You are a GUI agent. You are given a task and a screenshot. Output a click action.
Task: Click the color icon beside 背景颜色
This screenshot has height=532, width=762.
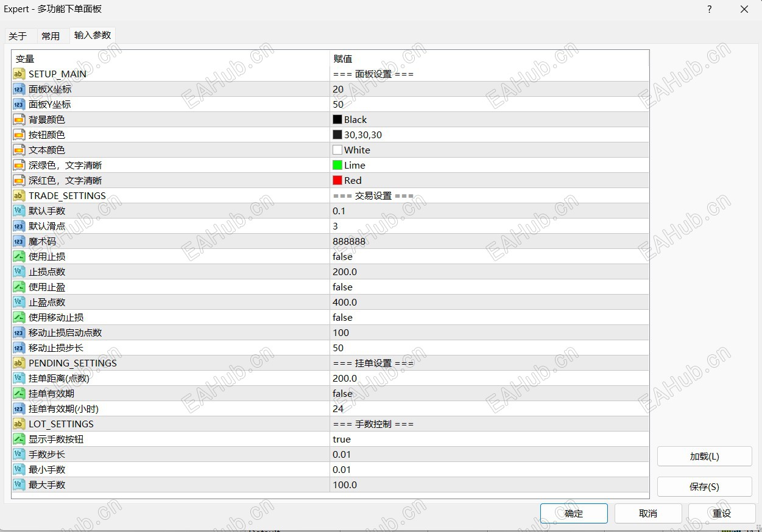(19, 119)
